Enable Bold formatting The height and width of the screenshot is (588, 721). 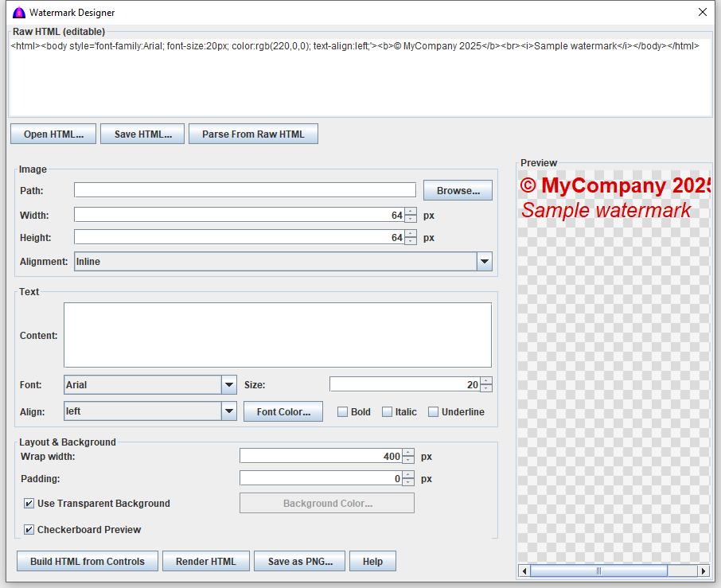pos(342,411)
